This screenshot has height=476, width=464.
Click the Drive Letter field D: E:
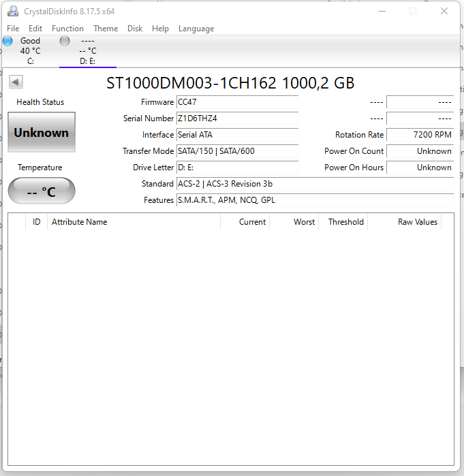tap(238, 168)
